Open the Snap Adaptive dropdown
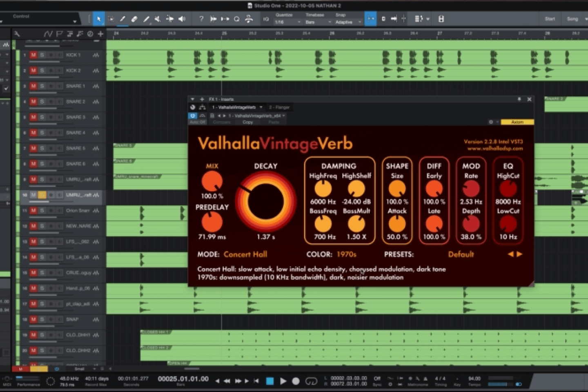The width and height of the screenshot is (588, 392). (348, 22)
